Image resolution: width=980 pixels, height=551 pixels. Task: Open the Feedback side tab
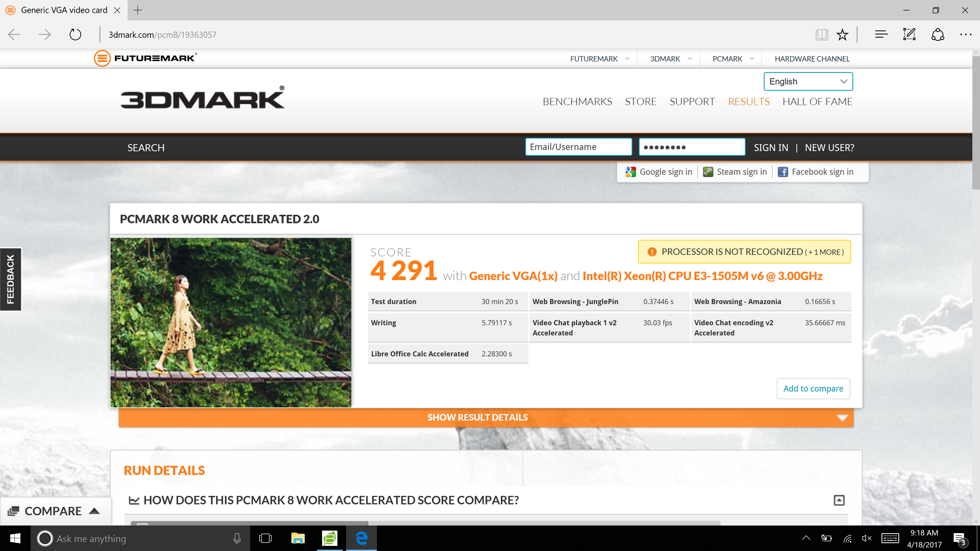pyautogui.click(x=11, y=279)
